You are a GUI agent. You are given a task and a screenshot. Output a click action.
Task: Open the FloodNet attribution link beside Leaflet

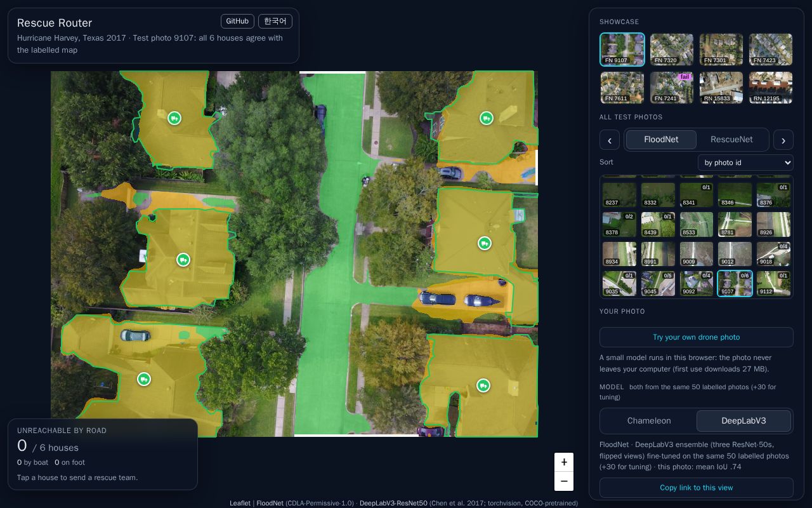coord(270,503)
